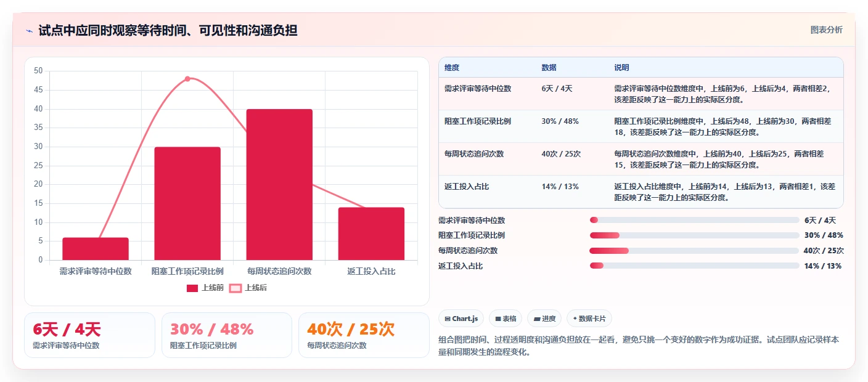Click the 需求评审等待中位数 progress bar
Screen dimensions: 868x382
[694, 220]
